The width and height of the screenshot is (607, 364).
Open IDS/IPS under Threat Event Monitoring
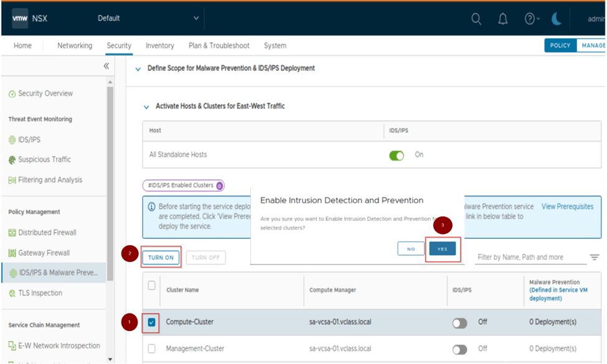pyautogui.click(x=29, y=140)
